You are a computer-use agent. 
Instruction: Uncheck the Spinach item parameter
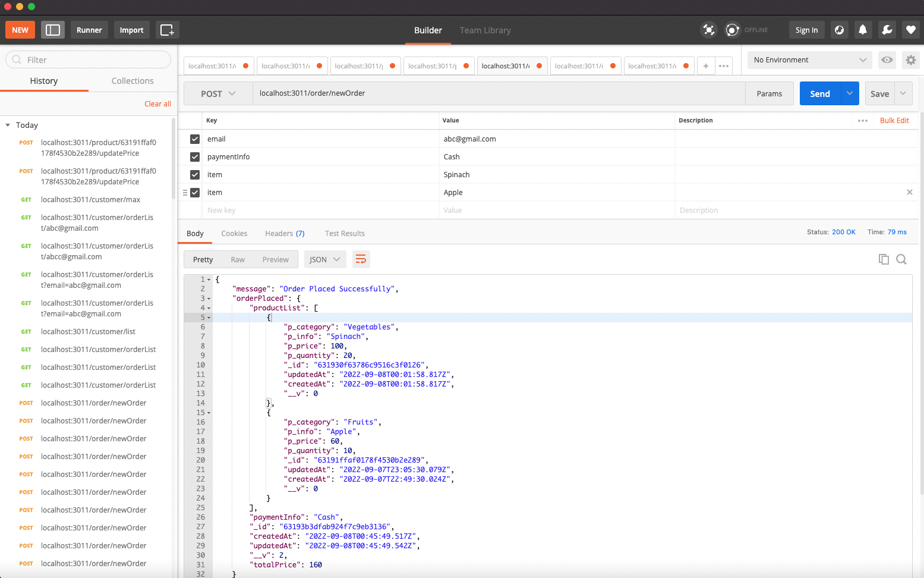pos(195,174)
